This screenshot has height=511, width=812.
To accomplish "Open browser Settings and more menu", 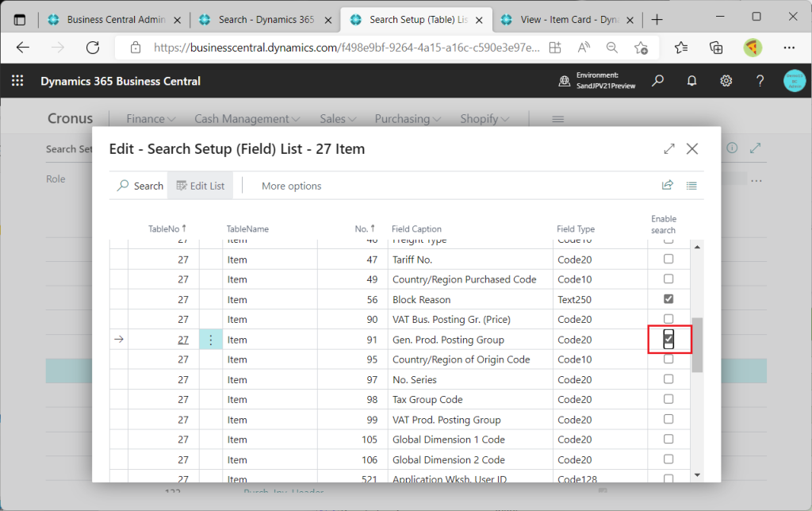I will [789, 48].
